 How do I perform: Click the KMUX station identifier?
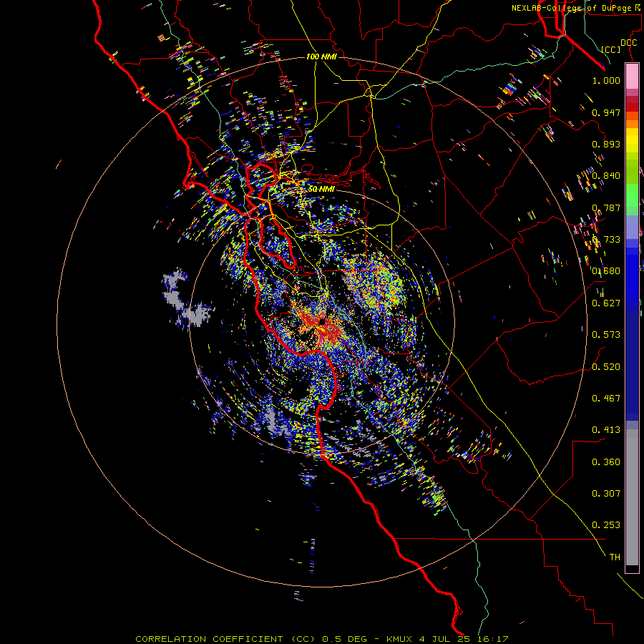point(399,639)
